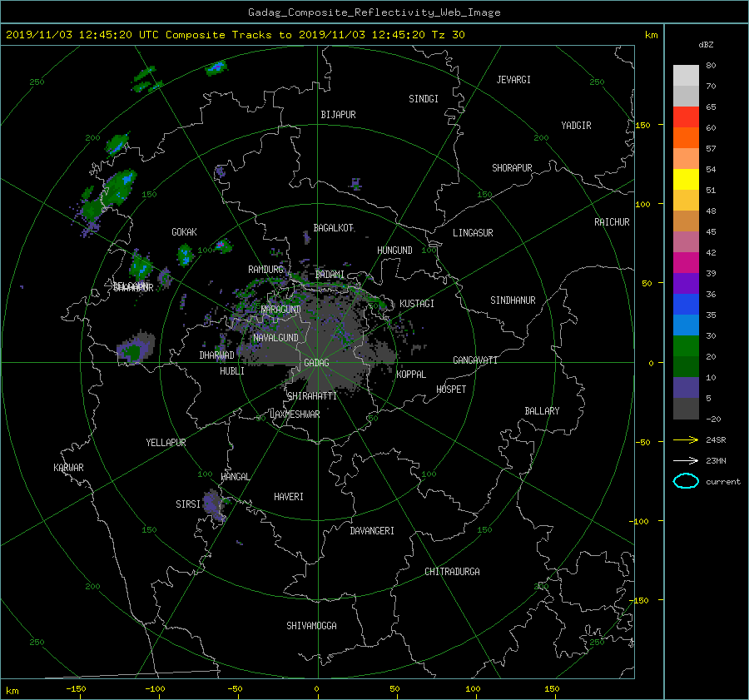Click the YADGIR city label
749x700 pixels.
click(x=576, y=126)
